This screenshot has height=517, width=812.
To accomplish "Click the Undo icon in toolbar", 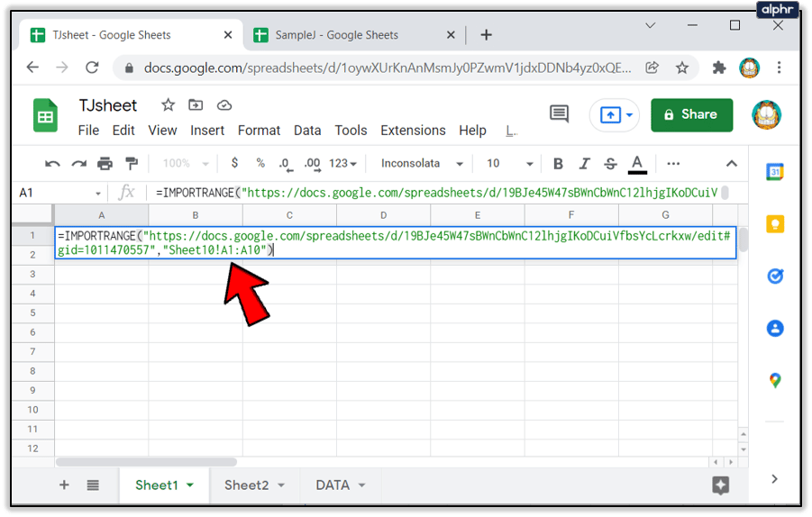I will (52, 164).
